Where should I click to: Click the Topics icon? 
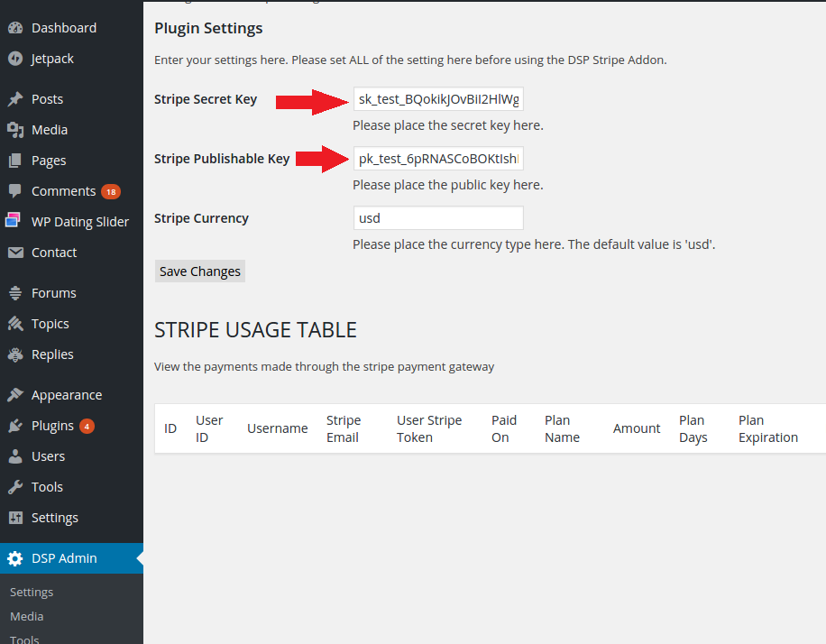click(x=15, y=324)
